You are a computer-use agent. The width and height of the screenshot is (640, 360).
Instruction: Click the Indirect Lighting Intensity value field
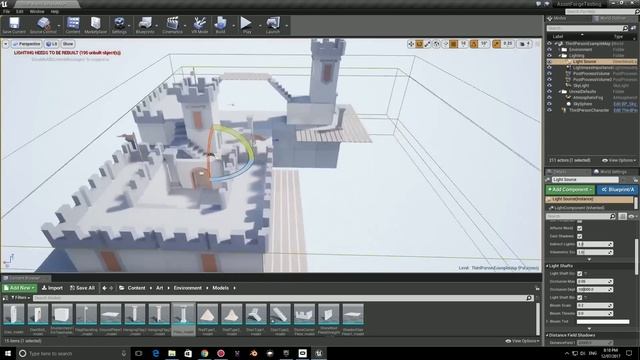coord(595,244)
